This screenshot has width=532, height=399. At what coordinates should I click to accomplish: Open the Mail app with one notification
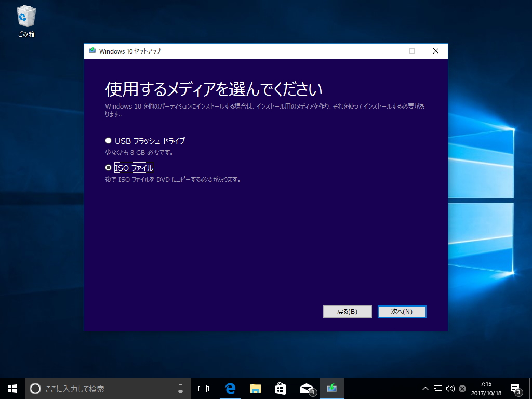point(306,388)
